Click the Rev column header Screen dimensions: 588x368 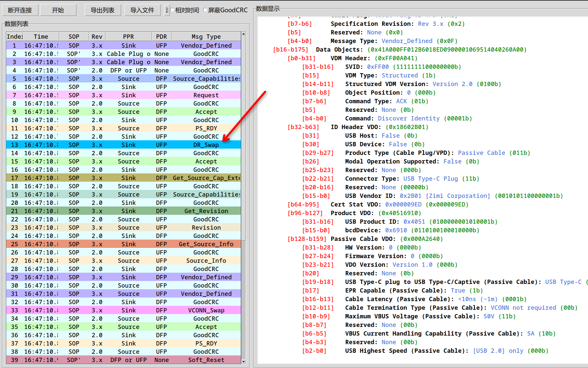[x=97, y=36]
